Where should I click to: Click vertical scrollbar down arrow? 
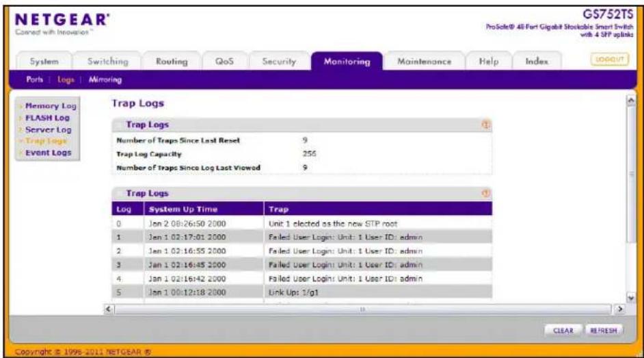pyautogui.click(x=631, y=298)
